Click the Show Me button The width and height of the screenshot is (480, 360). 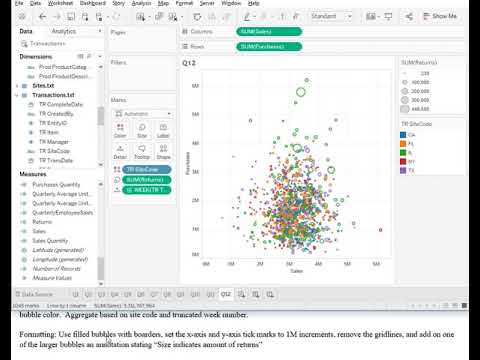(x=440, y=16)
